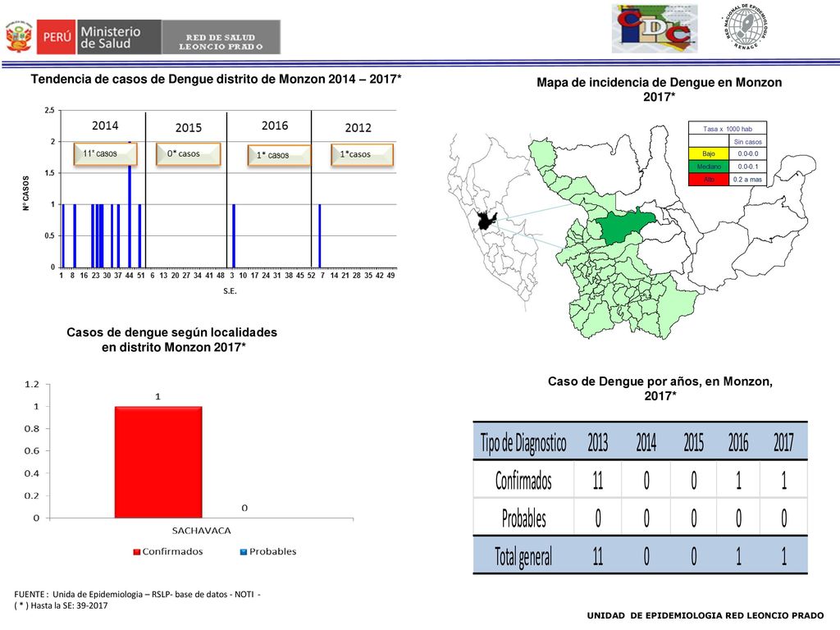Click the 'Hasta la SE: 39-2017' footnote

click(x=61, y=606)
